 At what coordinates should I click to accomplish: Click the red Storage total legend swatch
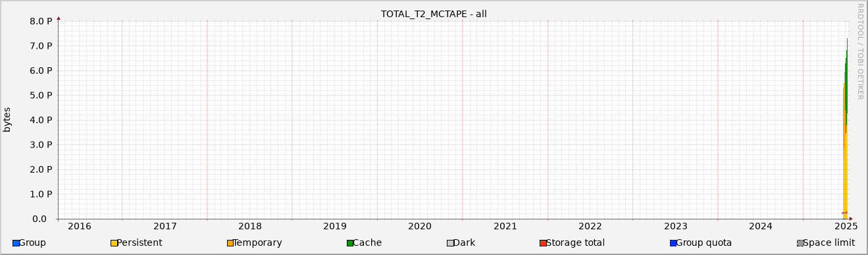click(x=543, y=243)
